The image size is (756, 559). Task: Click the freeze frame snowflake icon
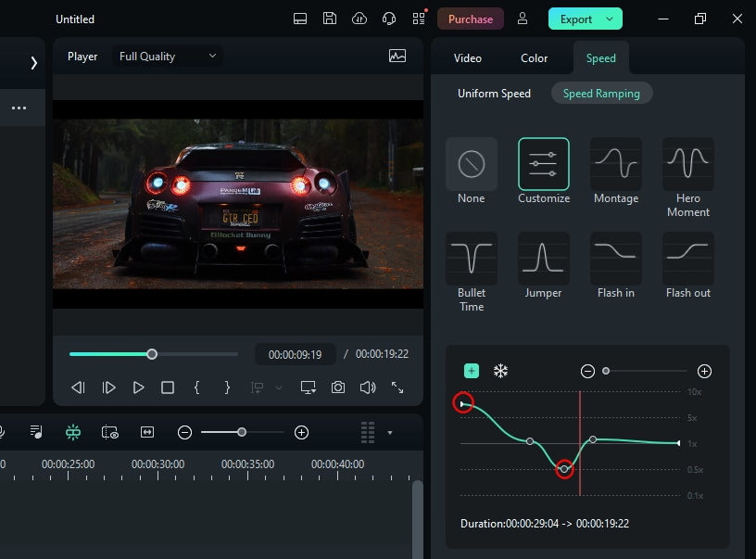[x=500, y=372]
